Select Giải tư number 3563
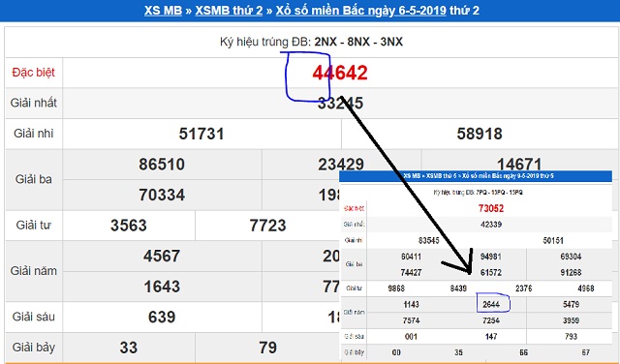 (129, 226)
